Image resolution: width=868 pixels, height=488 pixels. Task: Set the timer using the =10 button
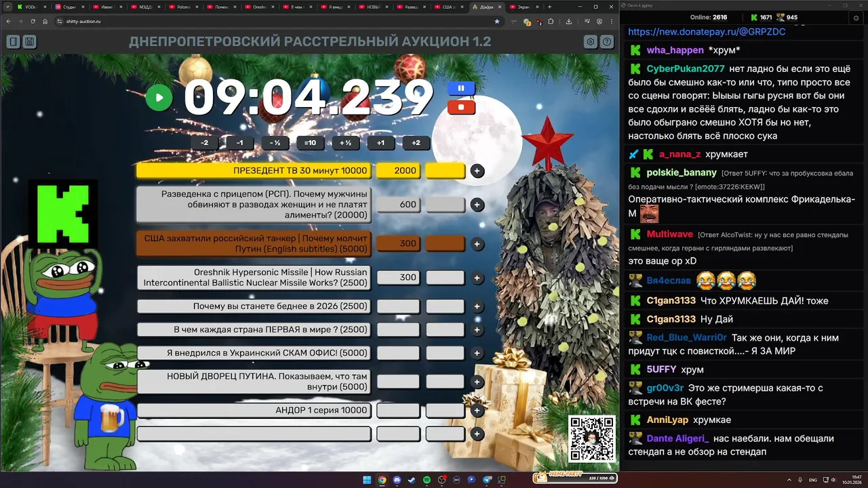pyautogui.click(x=310, y=143)
